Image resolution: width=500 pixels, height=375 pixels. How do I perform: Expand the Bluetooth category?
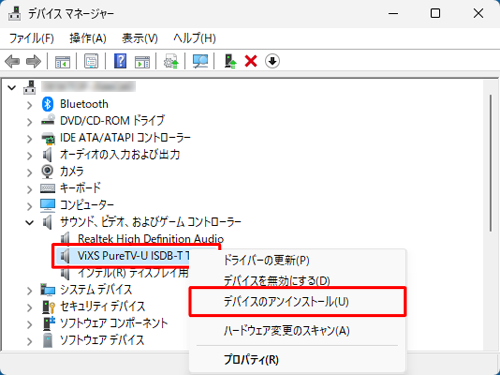(x=30, y=105)
